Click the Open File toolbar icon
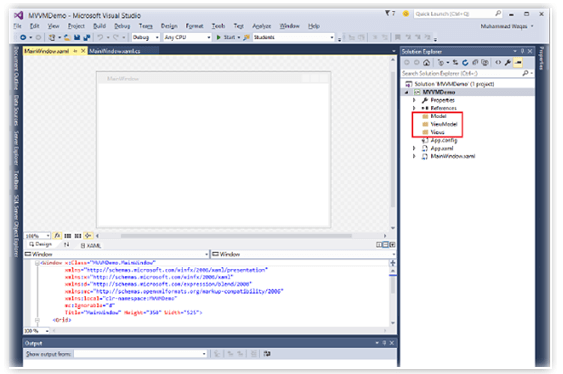 67,37
